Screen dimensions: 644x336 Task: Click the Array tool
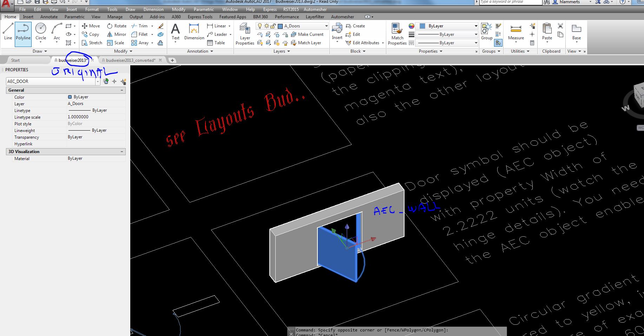pos(140,43)
